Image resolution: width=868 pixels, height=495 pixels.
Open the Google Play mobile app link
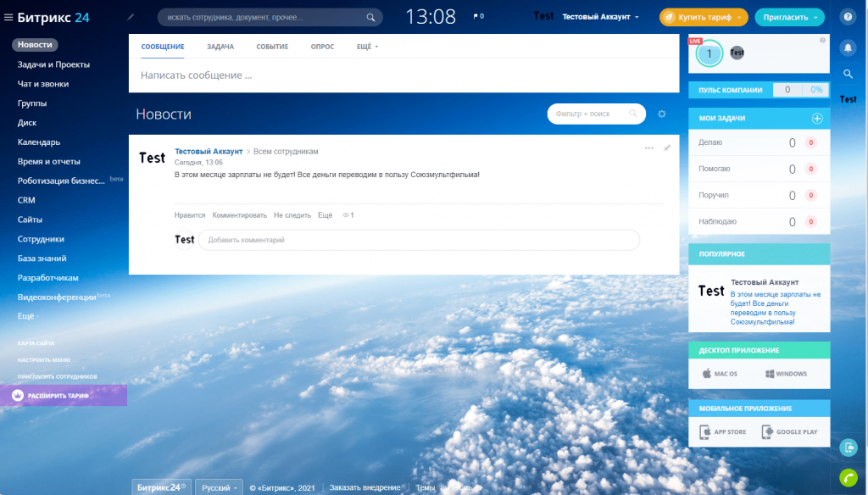[790, 432]
